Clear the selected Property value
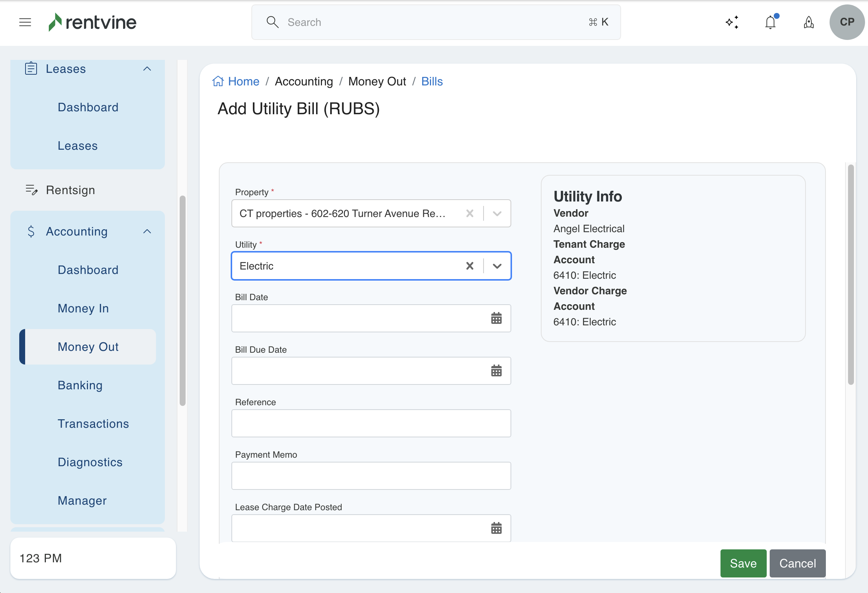868x593 pixels. pyautogui.click(x=469, y=214)
